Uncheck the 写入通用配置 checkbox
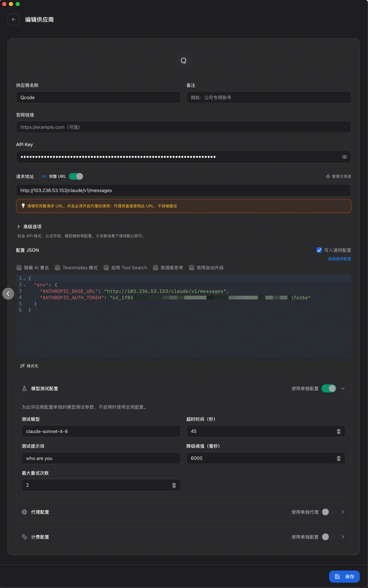368x588 pixels. tap(319, 250)
